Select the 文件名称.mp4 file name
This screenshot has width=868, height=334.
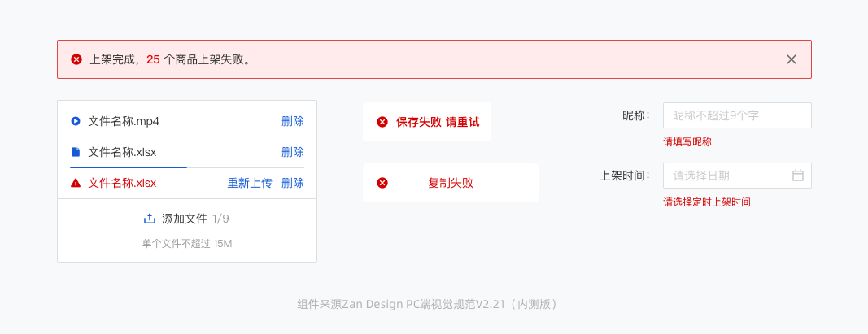point(124,121)
